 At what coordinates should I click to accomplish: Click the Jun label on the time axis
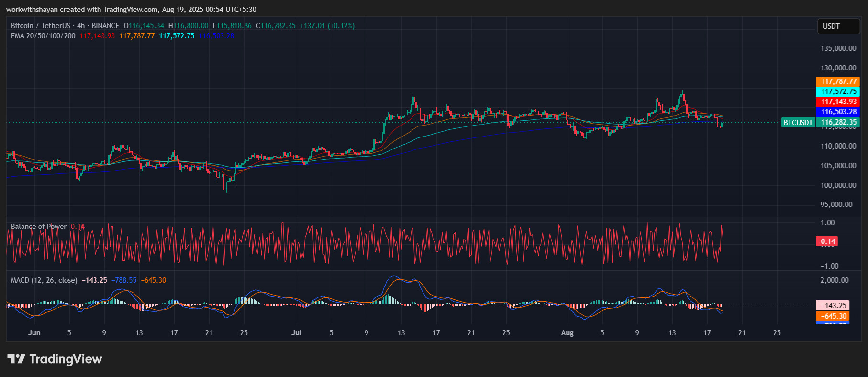coord(34,333)
